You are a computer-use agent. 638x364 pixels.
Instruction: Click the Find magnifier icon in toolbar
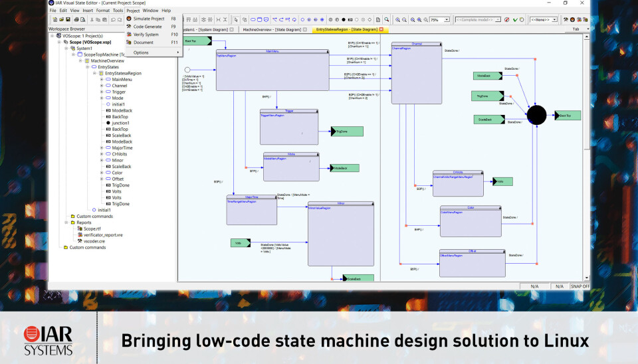[x=387, y=19]
